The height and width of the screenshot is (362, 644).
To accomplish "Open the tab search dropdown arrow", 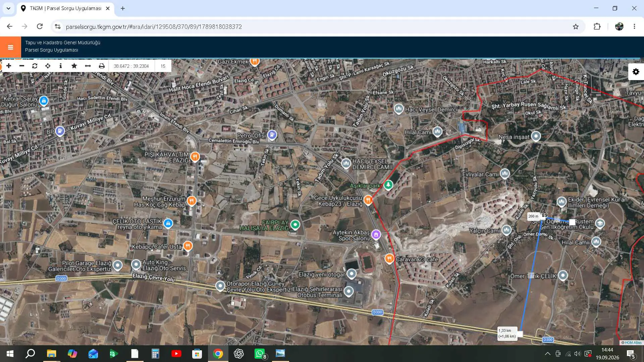I will 8,8.
